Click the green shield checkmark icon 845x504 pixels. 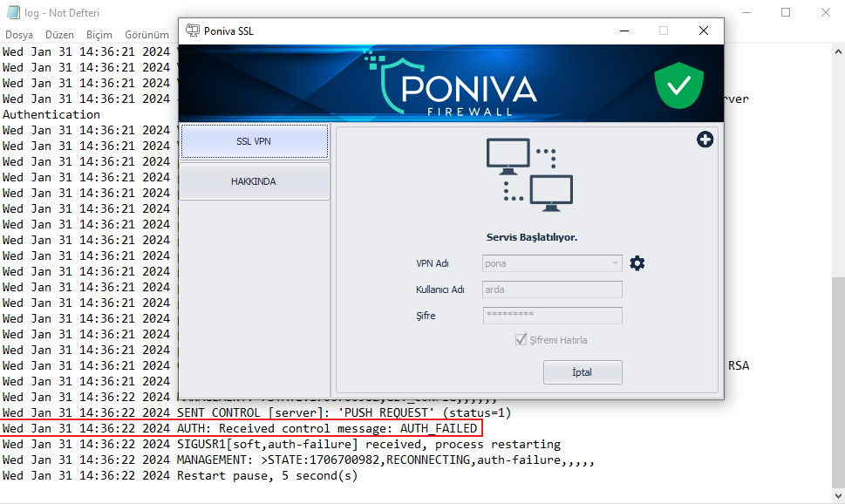(x=679, y=85)
